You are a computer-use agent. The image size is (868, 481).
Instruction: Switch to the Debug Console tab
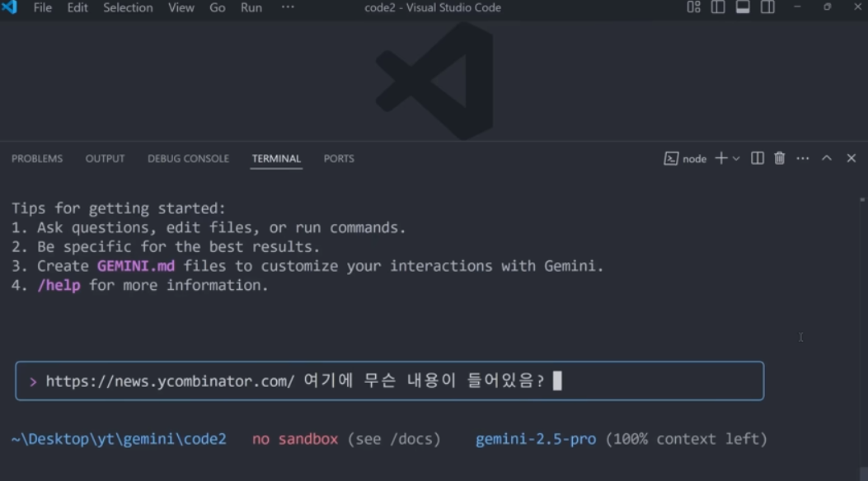coord(188,159)
